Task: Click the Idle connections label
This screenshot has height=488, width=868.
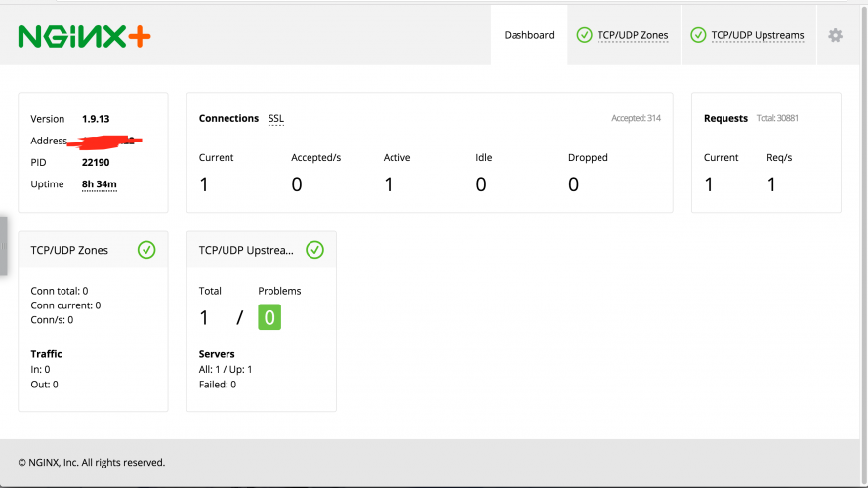Action: point(483,158)
